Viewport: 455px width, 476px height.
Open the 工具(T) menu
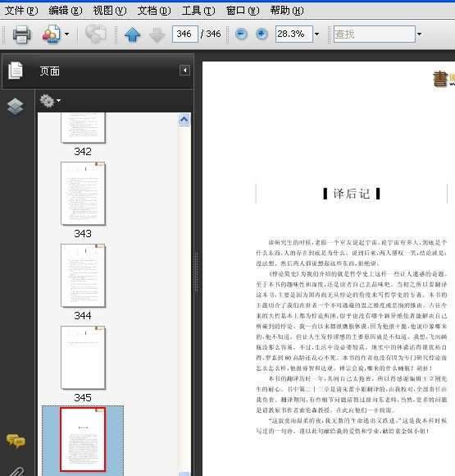click(198, 11)
